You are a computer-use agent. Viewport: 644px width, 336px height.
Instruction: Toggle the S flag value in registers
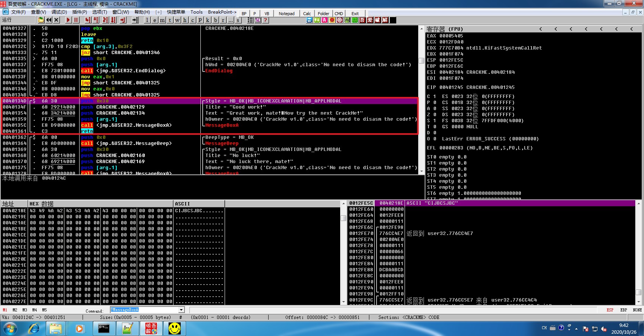tap(435, 121)
